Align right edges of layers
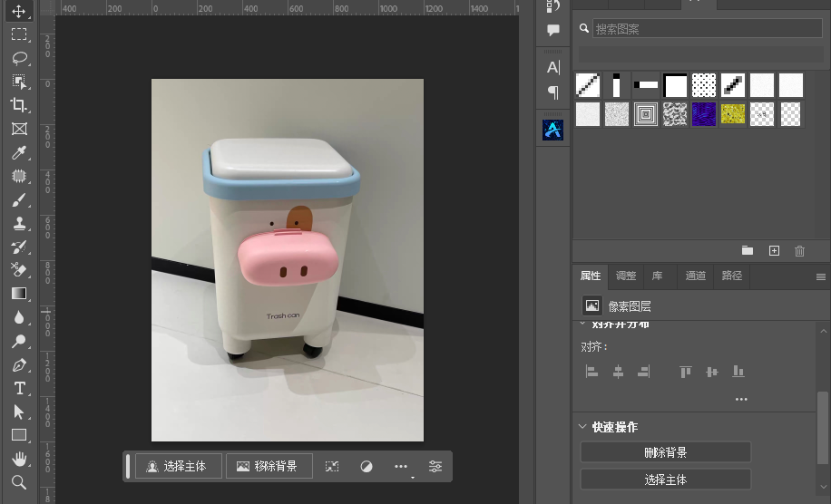The height and width of the screenshot is (504, 831). [x=643, y=372]
